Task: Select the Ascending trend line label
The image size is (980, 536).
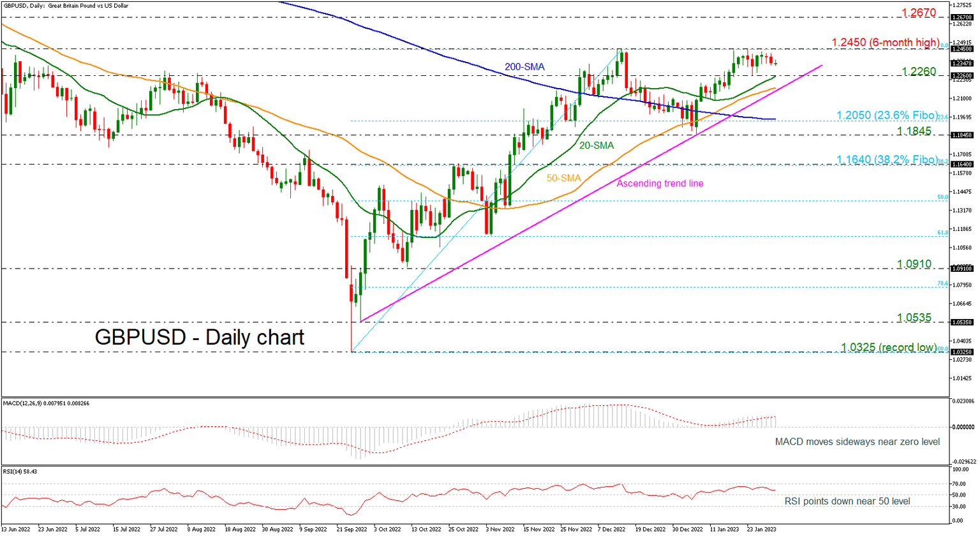Action: [660, 183]
